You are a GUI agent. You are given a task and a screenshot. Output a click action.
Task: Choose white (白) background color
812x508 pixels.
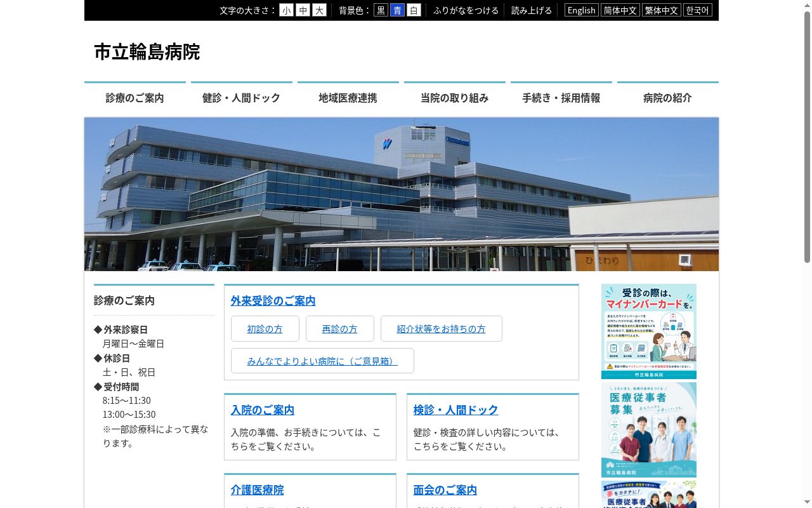click(x=414, y=10)
